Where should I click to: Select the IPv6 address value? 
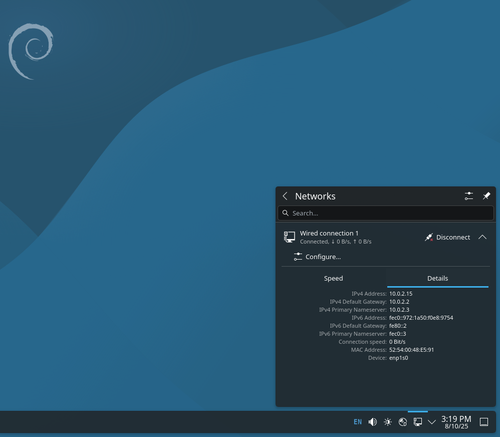[421, 318]
